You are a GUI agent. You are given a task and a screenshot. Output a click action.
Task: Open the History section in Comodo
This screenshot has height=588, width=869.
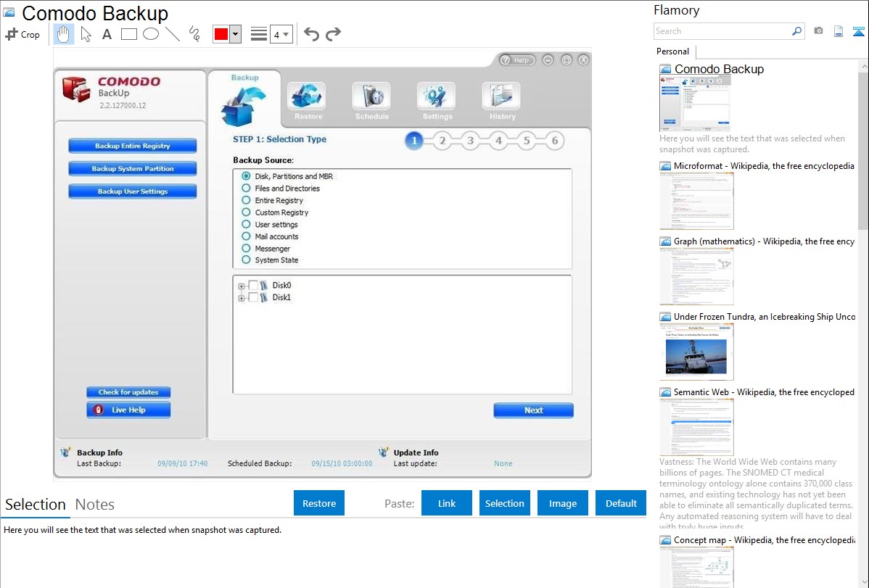coord(502,101)
